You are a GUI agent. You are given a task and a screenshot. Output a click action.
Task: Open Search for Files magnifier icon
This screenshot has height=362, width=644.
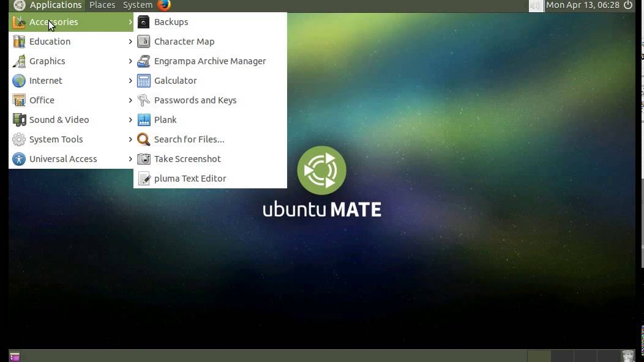(x=143, y=139)
